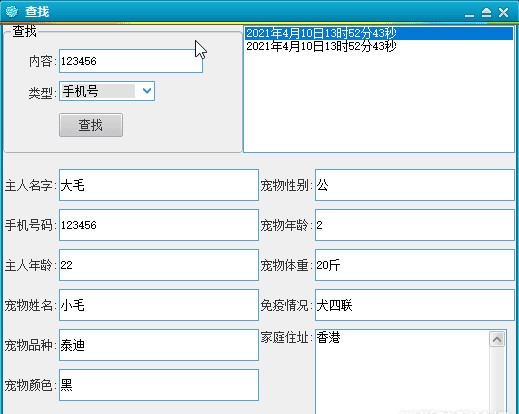Viewport: 519px width, 414px height.
Task: Click the 宠物年龄 field showing 2
Action: point(415,225)
